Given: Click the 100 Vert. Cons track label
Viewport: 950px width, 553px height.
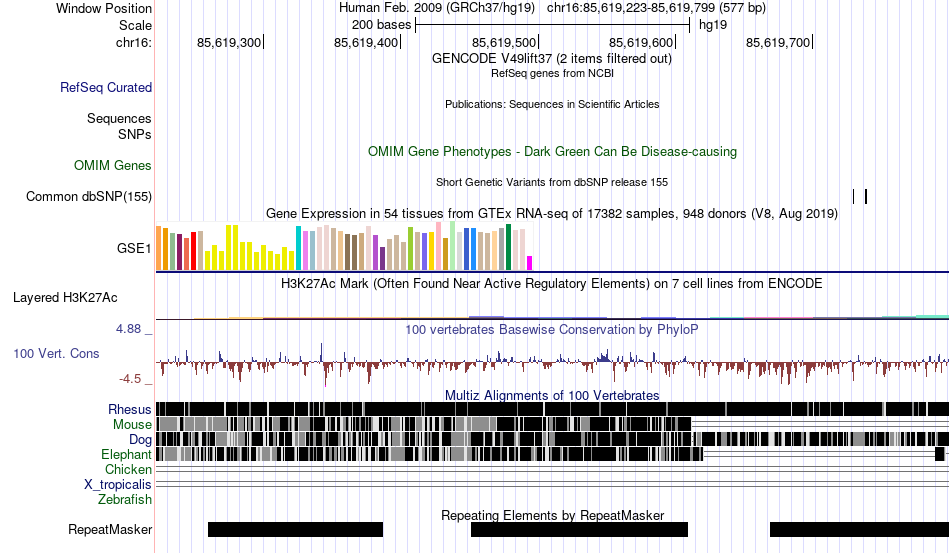Looking at the screenshot, I should tap(56, 353).
